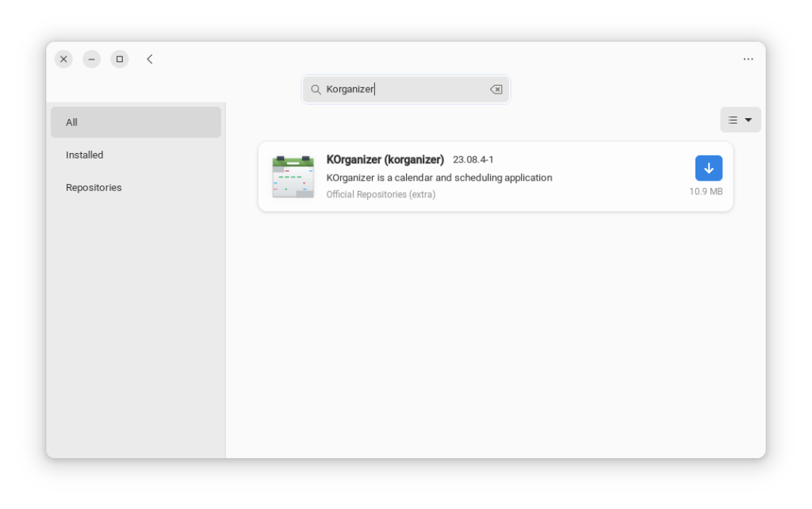The height and width of the screenshot is (509, 812).
Task: Open the Repositories category
Action: [x=136, y=187]
